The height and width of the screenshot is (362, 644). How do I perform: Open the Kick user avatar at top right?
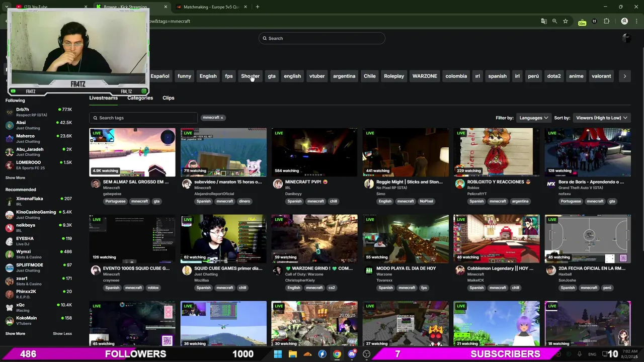(626, 38)
